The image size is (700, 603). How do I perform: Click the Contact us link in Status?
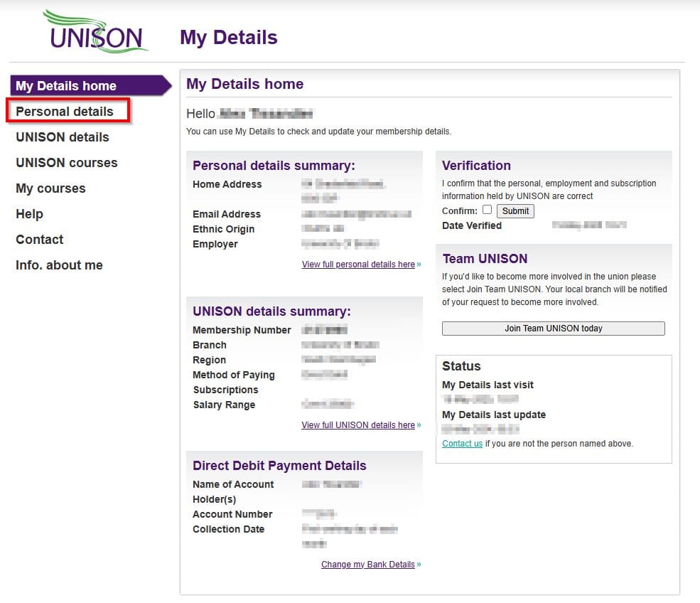click(462, 444)
